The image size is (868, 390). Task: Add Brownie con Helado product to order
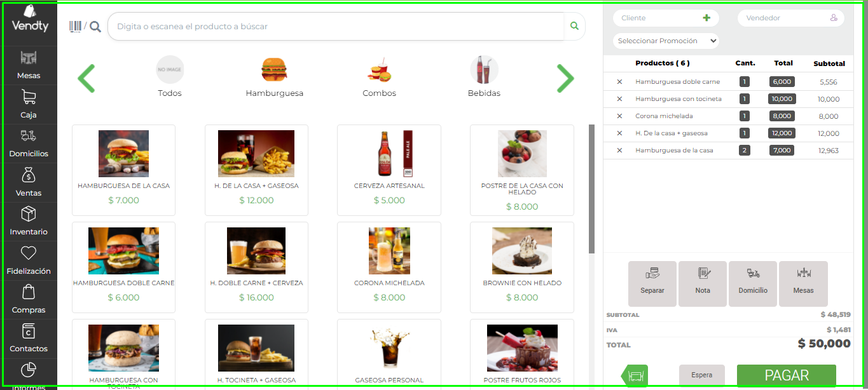522,267
